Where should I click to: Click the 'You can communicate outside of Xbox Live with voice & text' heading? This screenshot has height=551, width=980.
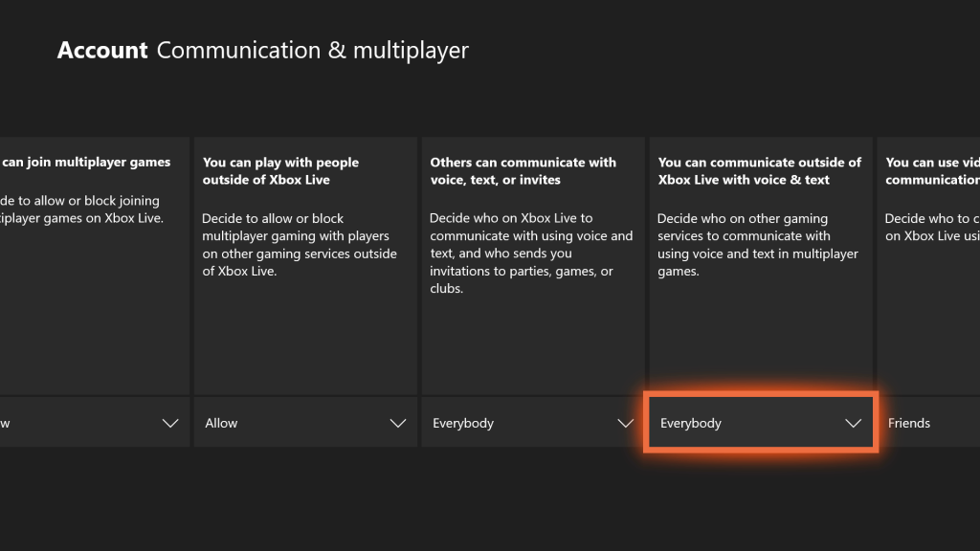tap(759, 171)
